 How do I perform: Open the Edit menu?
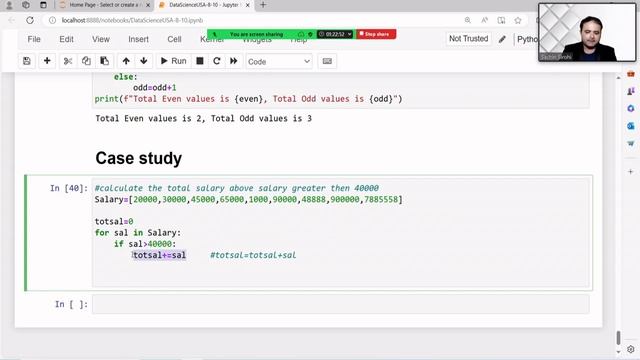(x=67, y=39)
